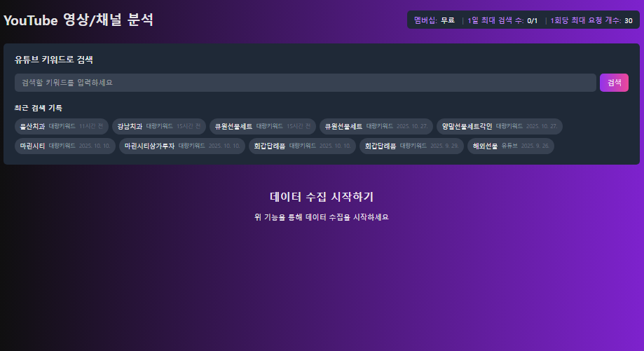Select the 울산치과 recent search chip

coord(61,127)
